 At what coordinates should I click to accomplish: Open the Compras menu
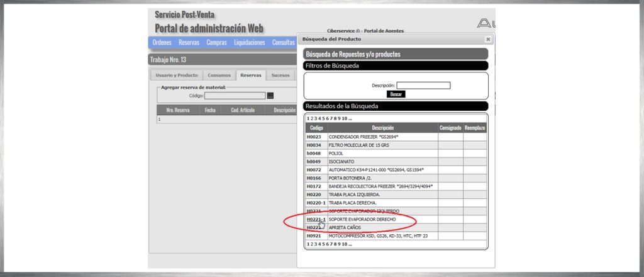[x=216, y=43]
